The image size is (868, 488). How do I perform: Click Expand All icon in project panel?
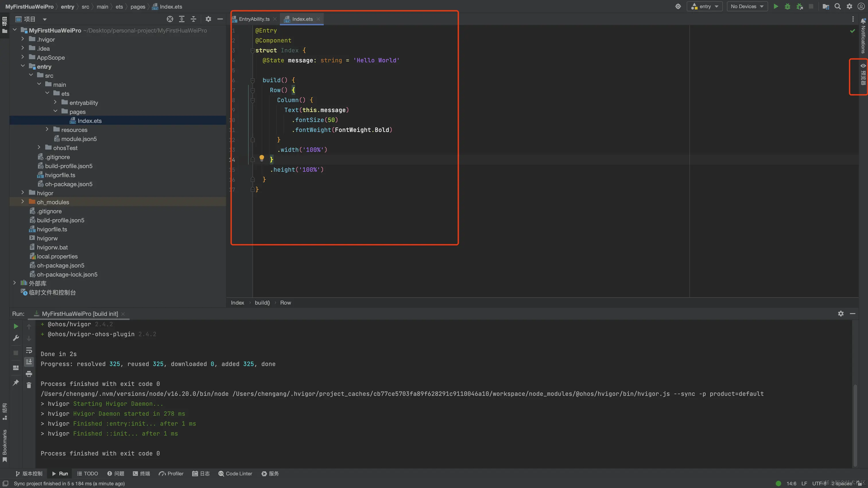pos(182,19)
